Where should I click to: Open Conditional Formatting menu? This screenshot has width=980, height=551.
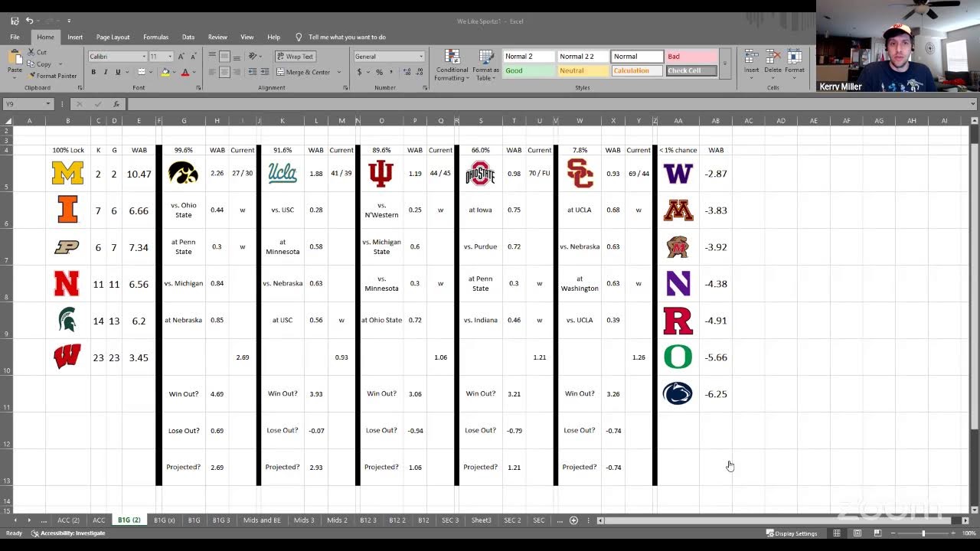452,66
